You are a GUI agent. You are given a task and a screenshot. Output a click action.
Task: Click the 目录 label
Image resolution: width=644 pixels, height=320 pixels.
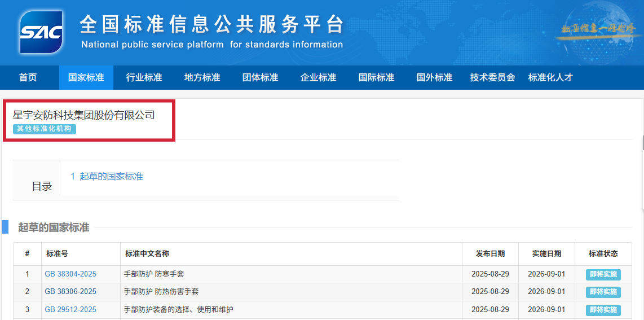coord(42,186)
